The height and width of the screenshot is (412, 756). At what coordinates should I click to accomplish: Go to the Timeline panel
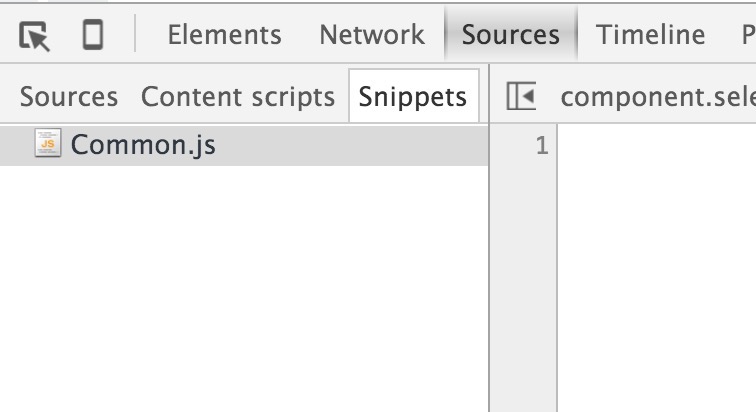point(650,35)
